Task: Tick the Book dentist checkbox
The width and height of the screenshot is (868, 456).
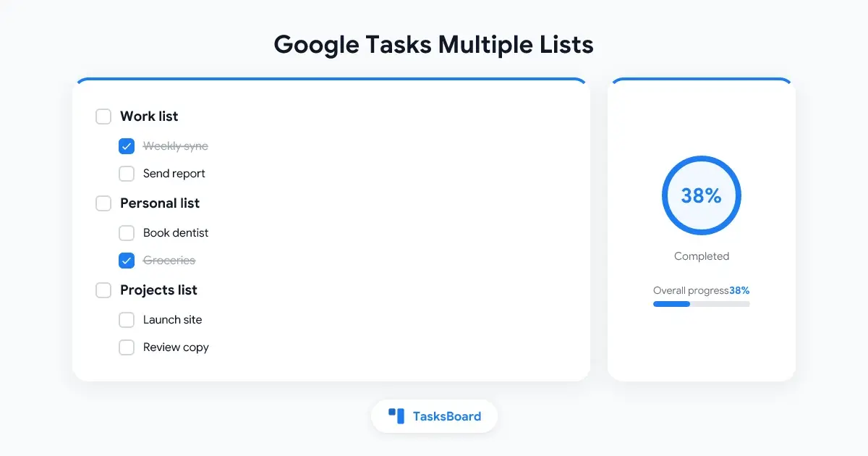Action: (x=127, y=233)
